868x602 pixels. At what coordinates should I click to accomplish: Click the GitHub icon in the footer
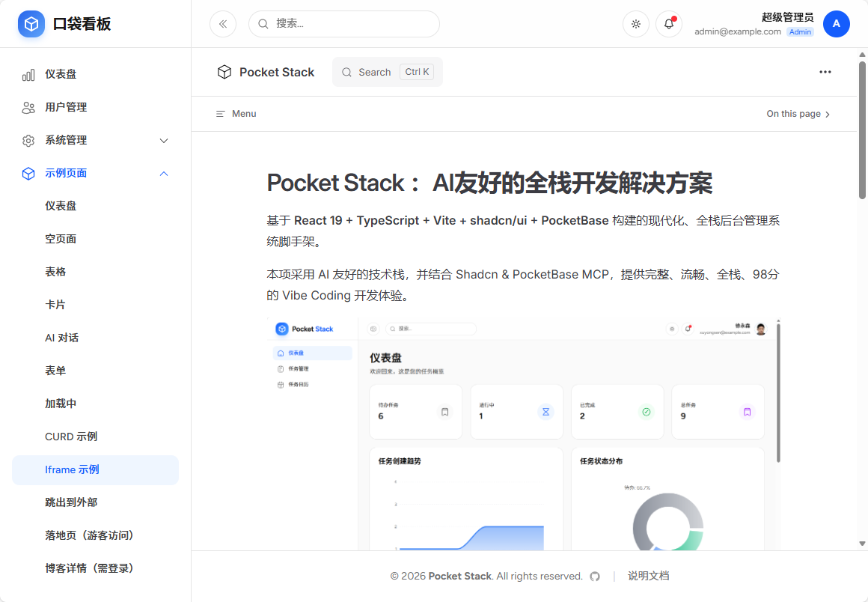tap(595, 576)
